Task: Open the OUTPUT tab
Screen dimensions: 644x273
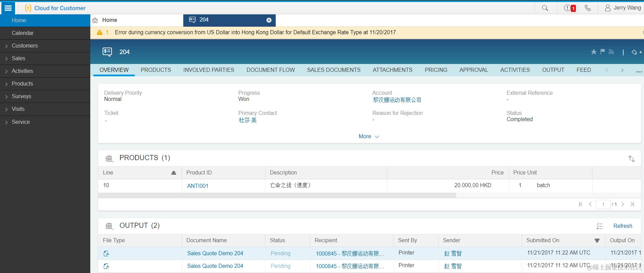Action: pyautogui.click(x=553, y=70)
